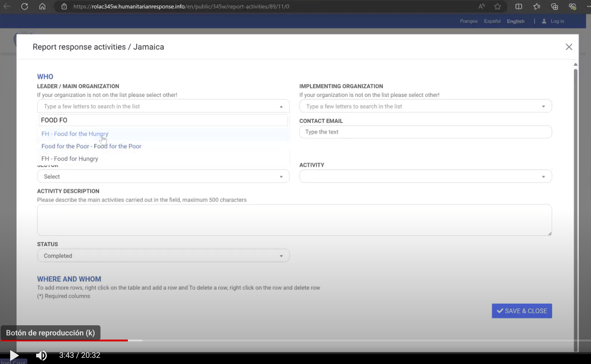Click the Español language option
The height and width of the screenshot is (364, 591).
(x=492, y=21)
